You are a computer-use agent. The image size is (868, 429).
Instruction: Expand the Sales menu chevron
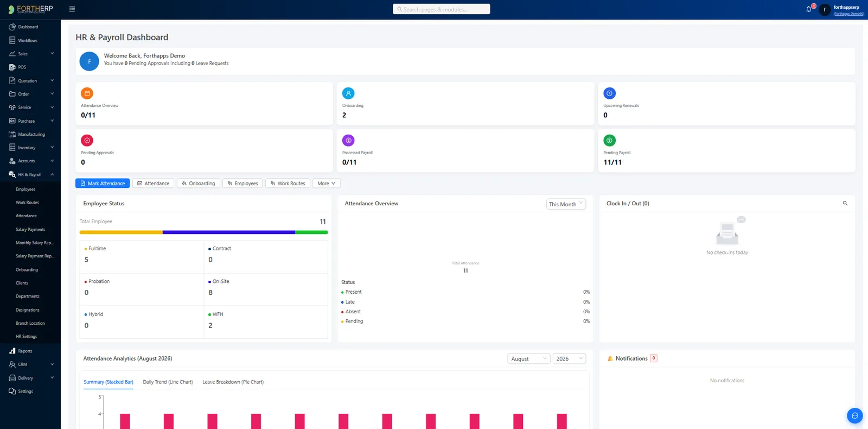(52, 53)
